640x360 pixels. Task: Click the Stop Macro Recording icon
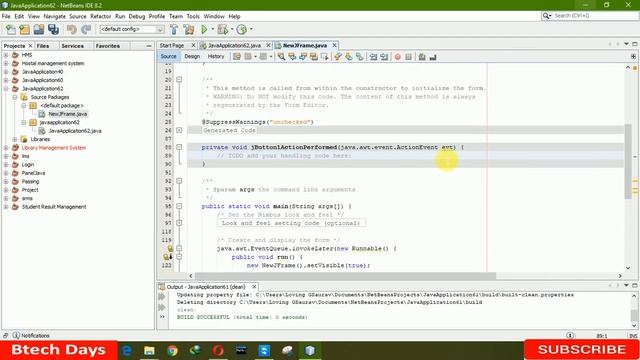tap(409, 57)
